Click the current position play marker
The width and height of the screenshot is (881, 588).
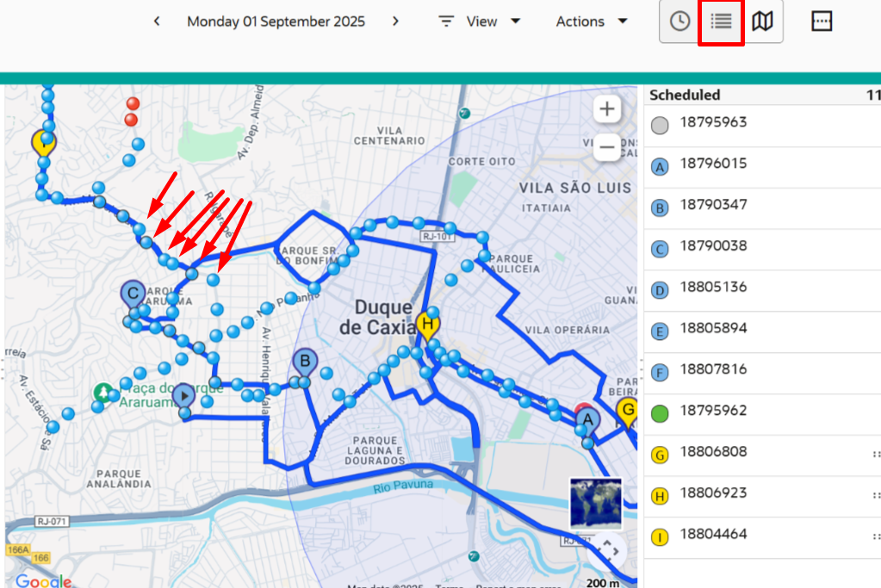click(x=183, y=396)
